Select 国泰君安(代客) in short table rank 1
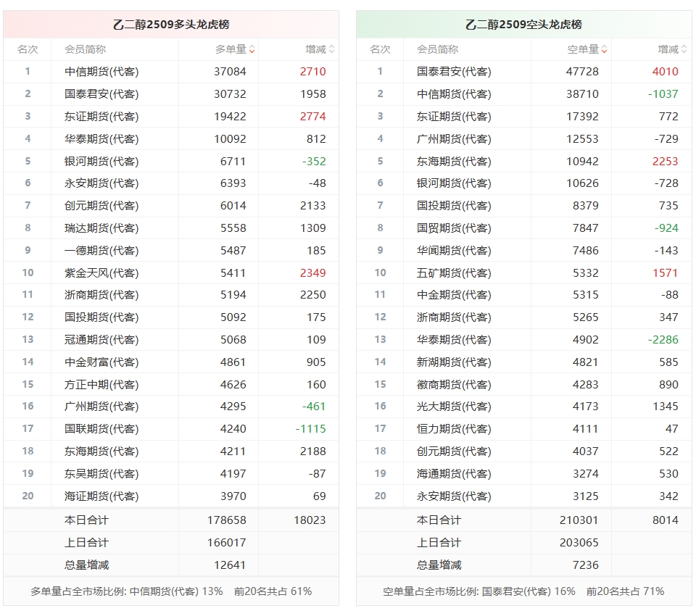This screenshot has width=696, height=616. coord(454,72)
